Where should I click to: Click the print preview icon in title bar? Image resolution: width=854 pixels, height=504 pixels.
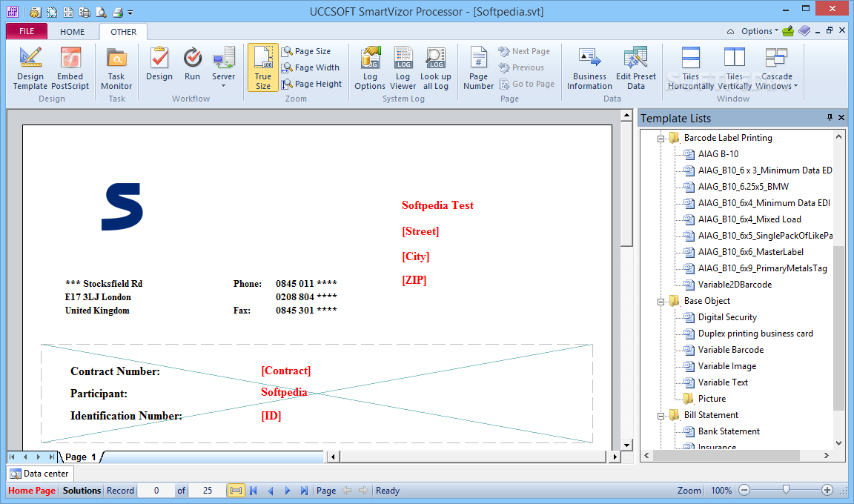(x=102, y=12)
